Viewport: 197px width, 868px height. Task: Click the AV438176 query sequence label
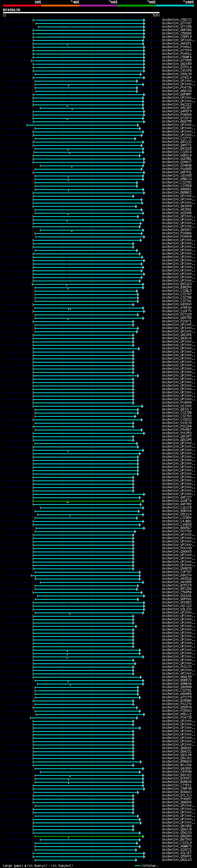[11, 10]
